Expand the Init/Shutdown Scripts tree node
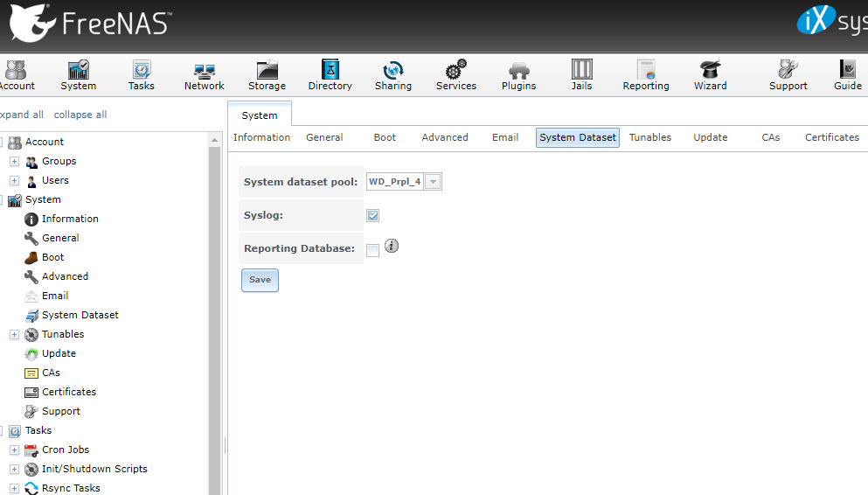The width and height of the screenshot is (868, 495). (14, 470)
